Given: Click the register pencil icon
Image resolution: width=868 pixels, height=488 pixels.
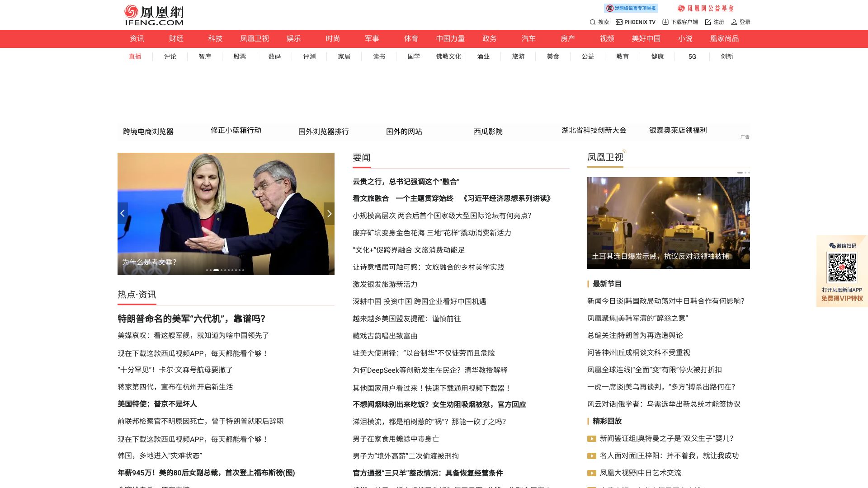Looking at the screenshot, I should (x=708, y=22).
